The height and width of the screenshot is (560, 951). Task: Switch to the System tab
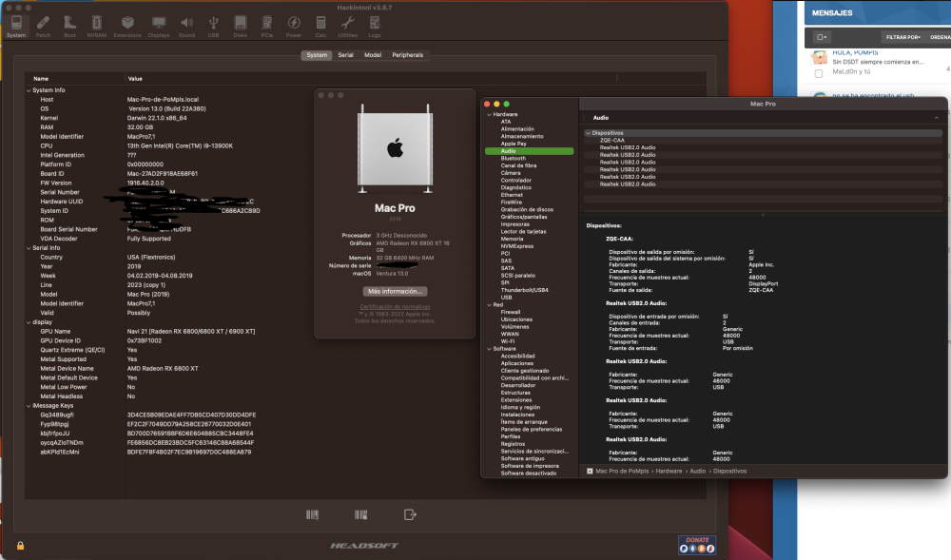click(x=317, y=55)
